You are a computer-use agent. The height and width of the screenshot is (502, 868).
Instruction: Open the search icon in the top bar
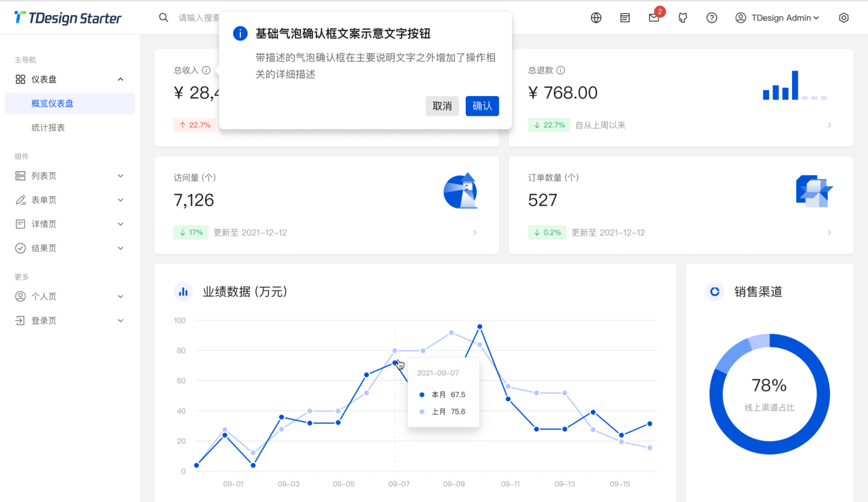pyautogui.click(x=163, y=17)
